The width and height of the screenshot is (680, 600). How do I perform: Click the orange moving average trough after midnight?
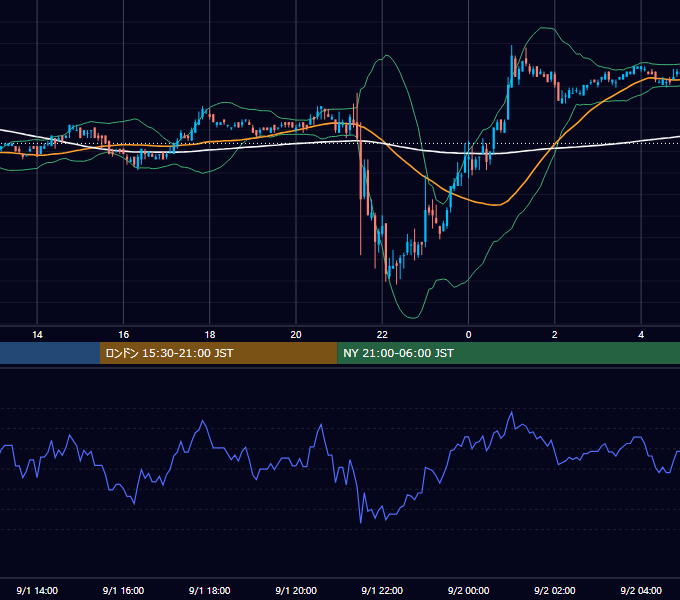click(496, 205)
